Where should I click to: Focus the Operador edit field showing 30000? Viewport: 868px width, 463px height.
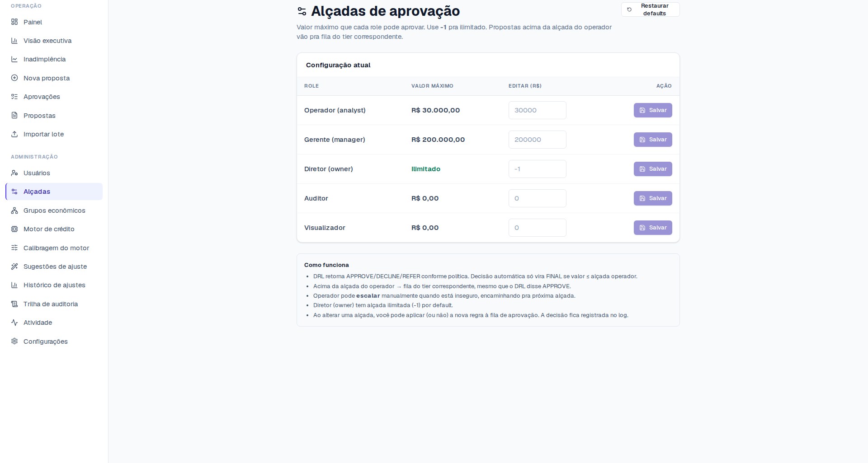tap(537, 110)
